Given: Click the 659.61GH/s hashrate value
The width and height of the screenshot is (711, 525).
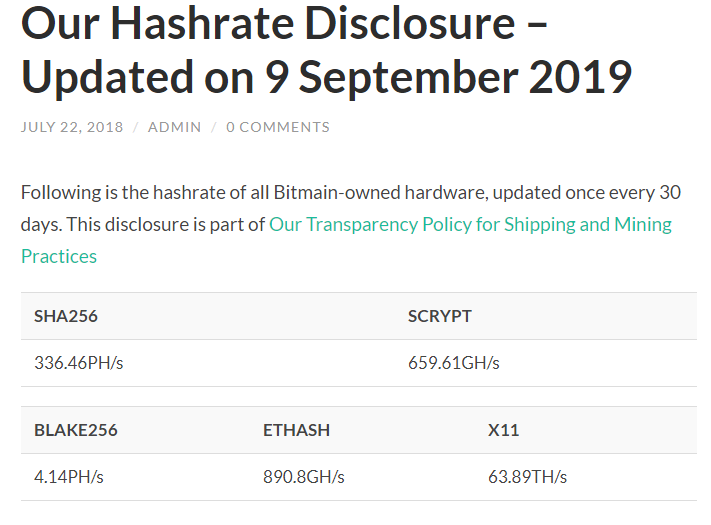Looking at the screenshot, I should [454, 363].
